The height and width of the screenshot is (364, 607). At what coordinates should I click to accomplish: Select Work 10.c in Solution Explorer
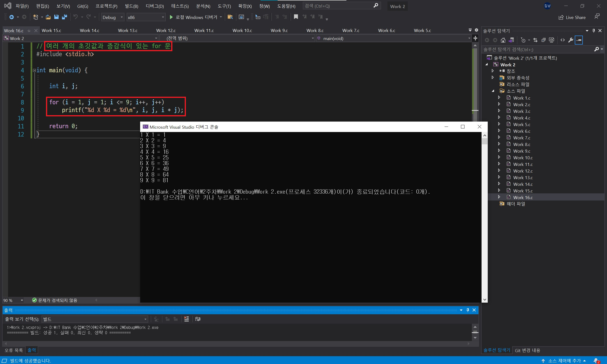(x=523, y=157)
